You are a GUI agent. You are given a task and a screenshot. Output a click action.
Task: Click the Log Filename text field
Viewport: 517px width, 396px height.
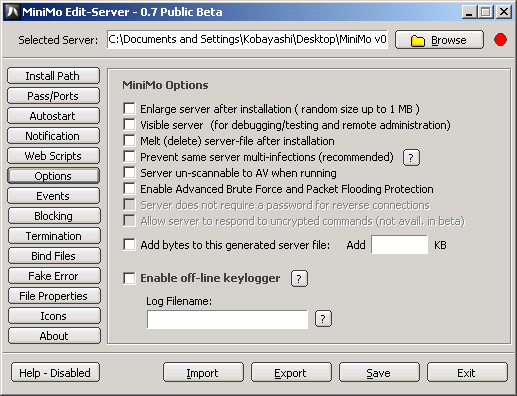pyautogui.click(x=227, y=319)
